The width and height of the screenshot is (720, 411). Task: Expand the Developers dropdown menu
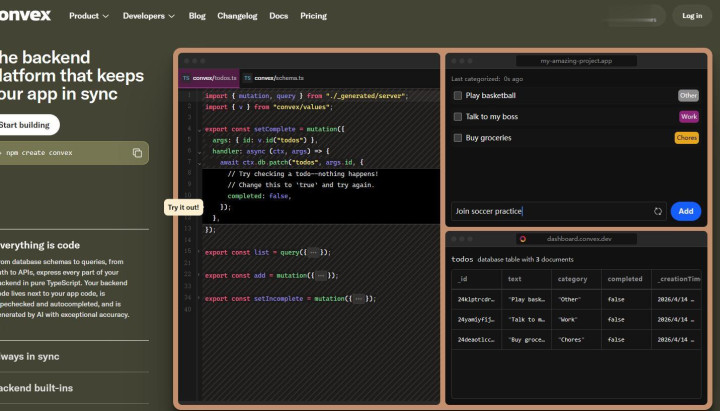(149, 16)
